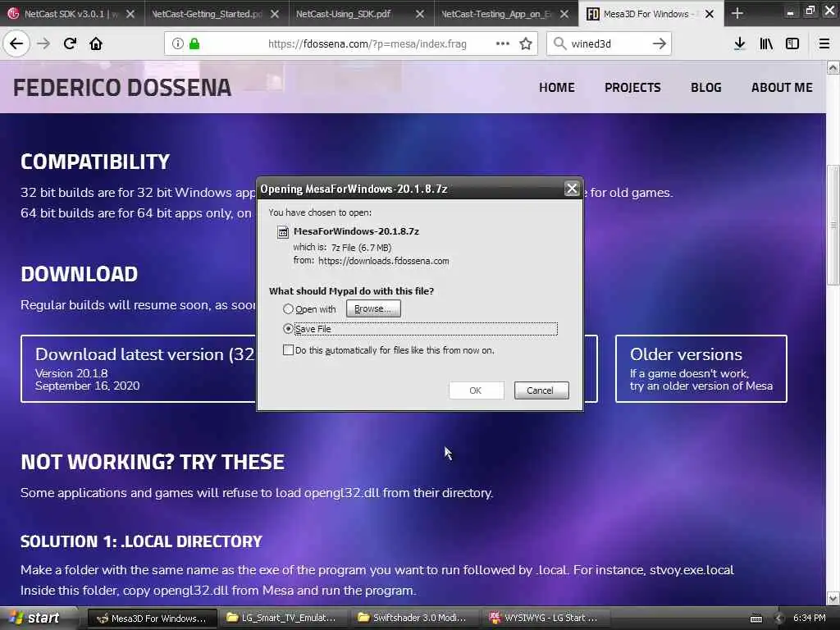The height and width of the screenshot is (630, 840).
Task: Open the browser hamburger menu
Action: pos(824,43)
